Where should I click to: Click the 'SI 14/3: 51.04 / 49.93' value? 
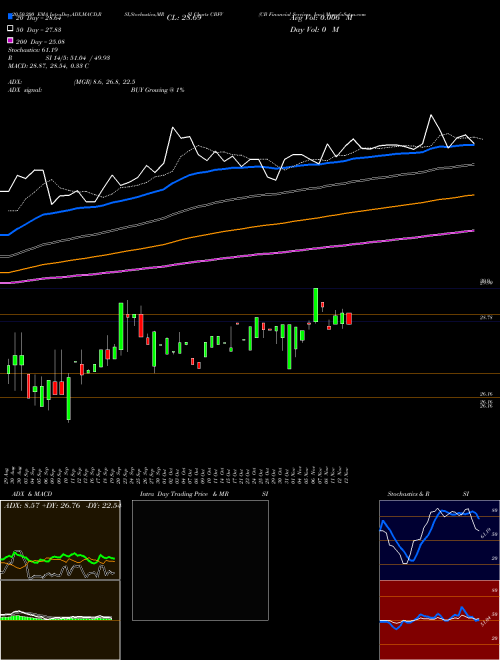point(78,58)
